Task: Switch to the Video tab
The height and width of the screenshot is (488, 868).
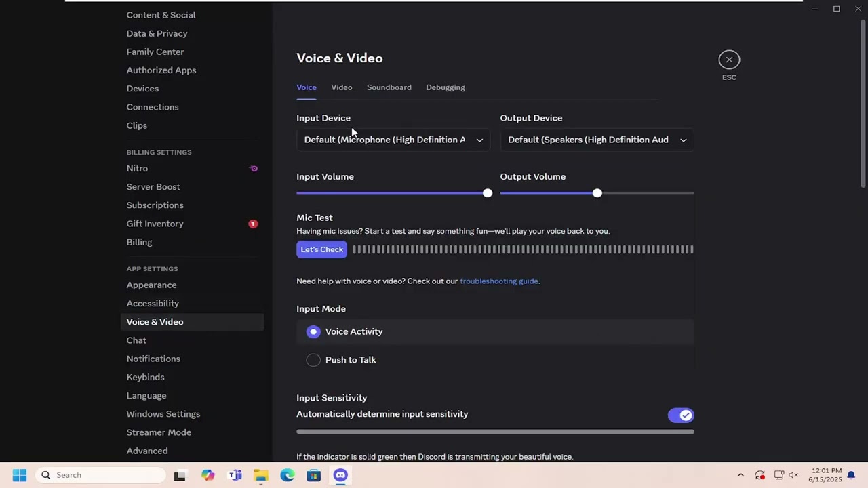Action: [x=342, y=87]
